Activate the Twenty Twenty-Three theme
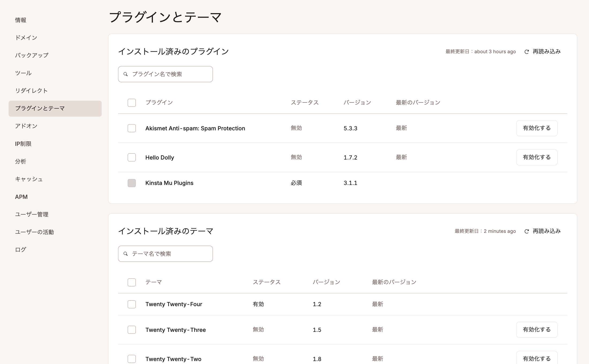Viewport: 589px width, 364px height. point(537,330)
